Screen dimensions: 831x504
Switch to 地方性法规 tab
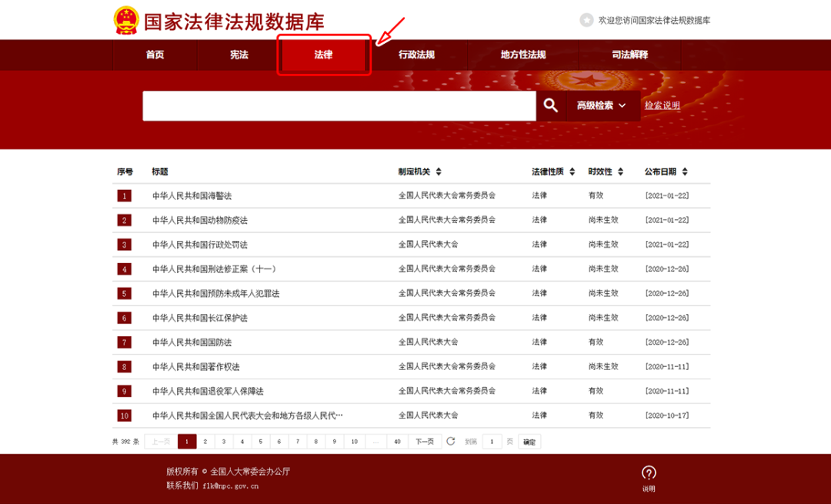pos(523,55)
